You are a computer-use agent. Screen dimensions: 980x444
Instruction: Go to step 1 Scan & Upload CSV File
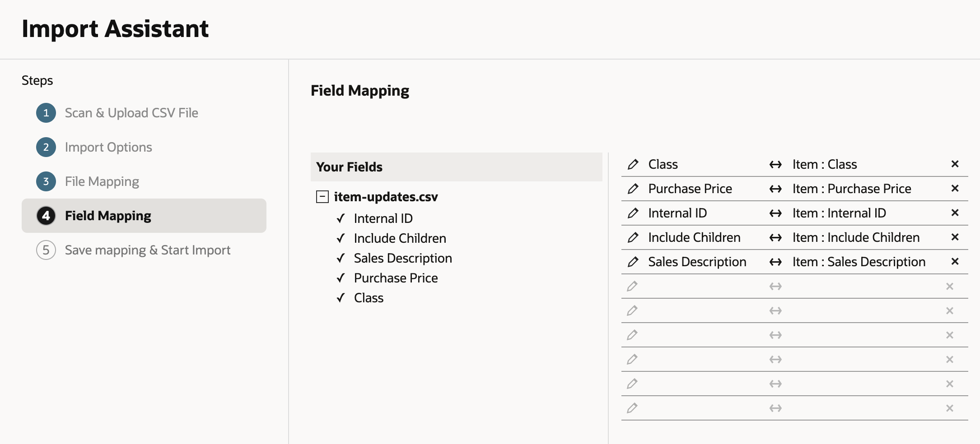pyautogui.click(x=117, y=113)
